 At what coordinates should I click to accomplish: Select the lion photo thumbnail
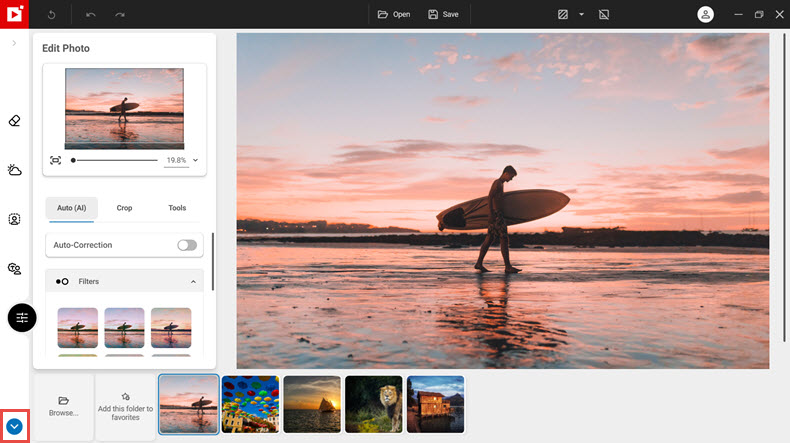374,404
